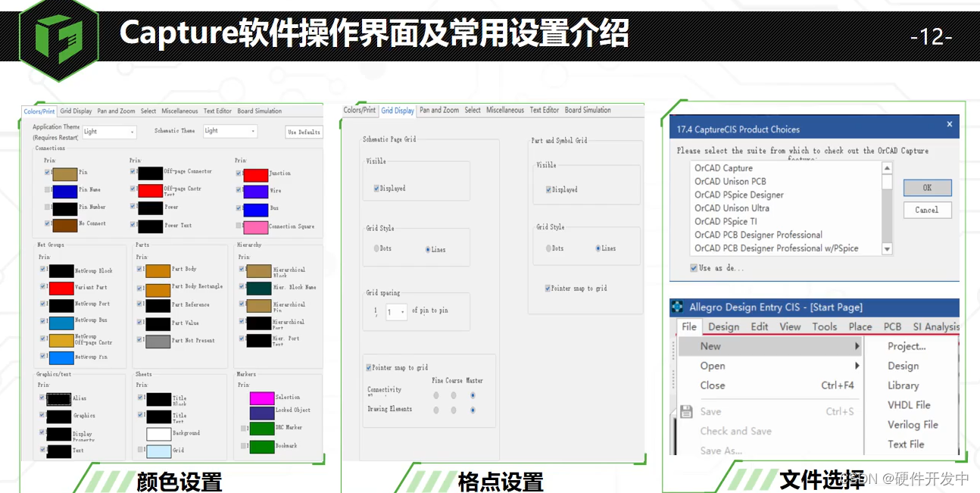Image resolution: width=980 pixels, height=493 pixels.
Task: Open the Application Theme dropdown
Action: point(109,132)
